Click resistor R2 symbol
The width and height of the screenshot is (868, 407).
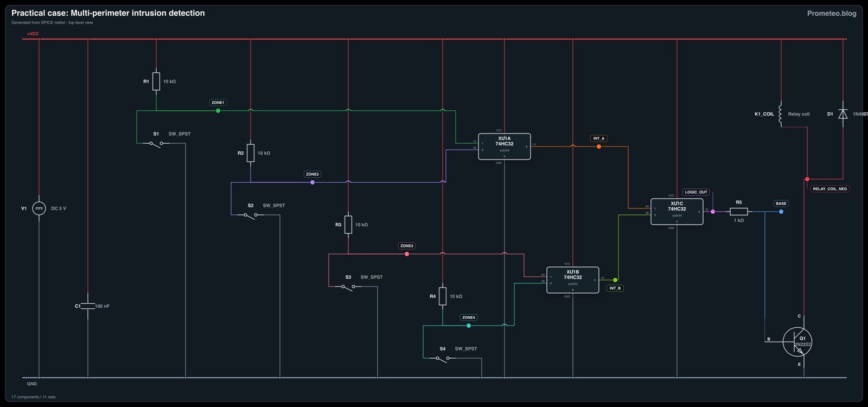pos(251,153)
